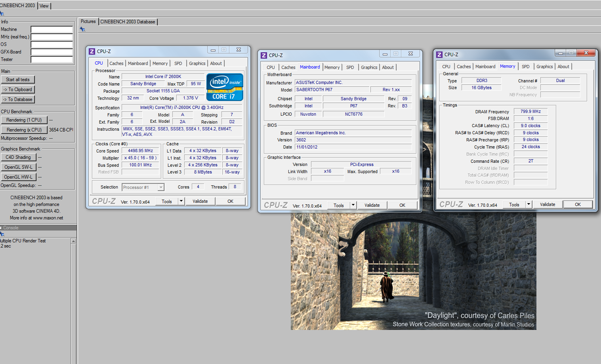601x364 pixels.
Task: Click CPU-Z app icon in Memory window title bar
Action: pos(439,54)
